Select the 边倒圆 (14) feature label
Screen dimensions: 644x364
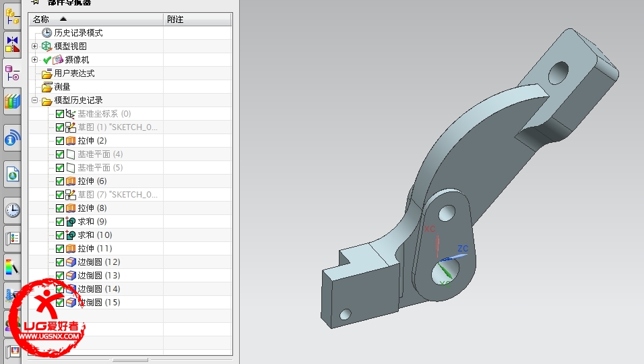[99, 289]
